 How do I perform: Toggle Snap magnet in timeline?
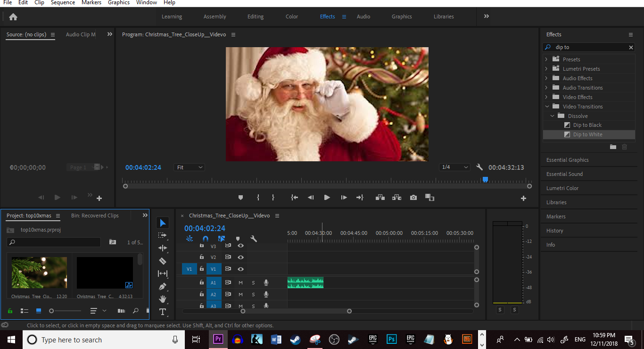pyautogui.click(x=205, y=239)
